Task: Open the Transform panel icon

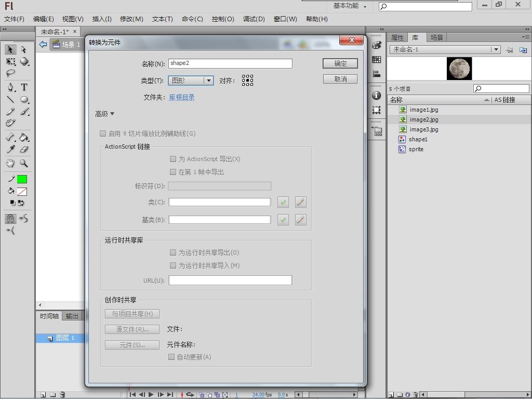Action: click(377, 110)
